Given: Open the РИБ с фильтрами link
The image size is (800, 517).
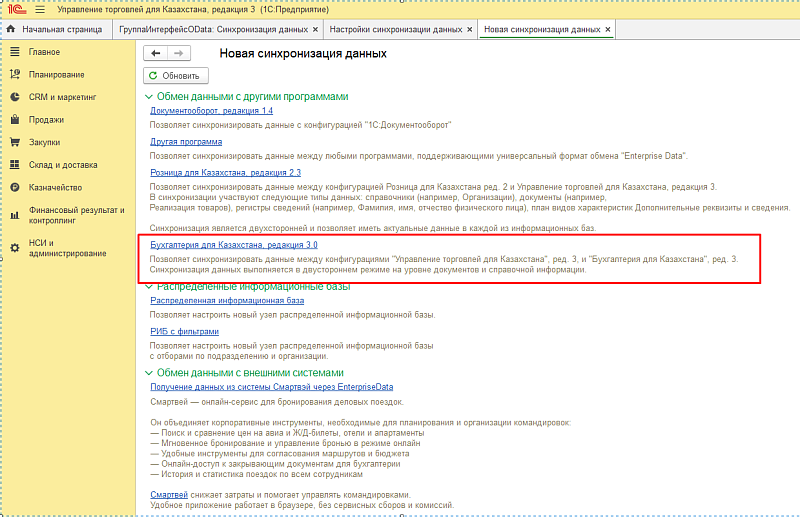Looking at the screenshot, I should tap(184, 331).
